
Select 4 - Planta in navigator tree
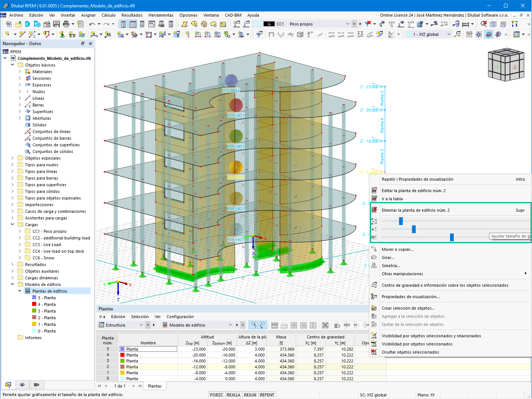coord(47,304)
